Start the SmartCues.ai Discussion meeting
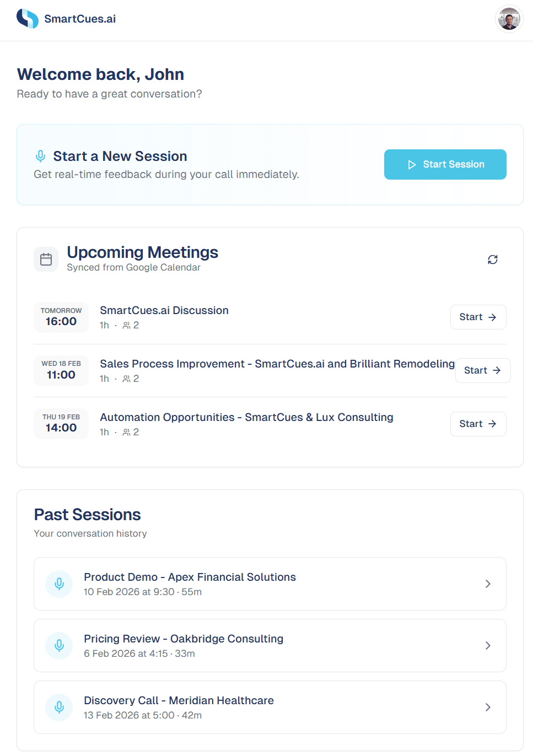Viewport: 533px width, 756px height. pos(478,317)
